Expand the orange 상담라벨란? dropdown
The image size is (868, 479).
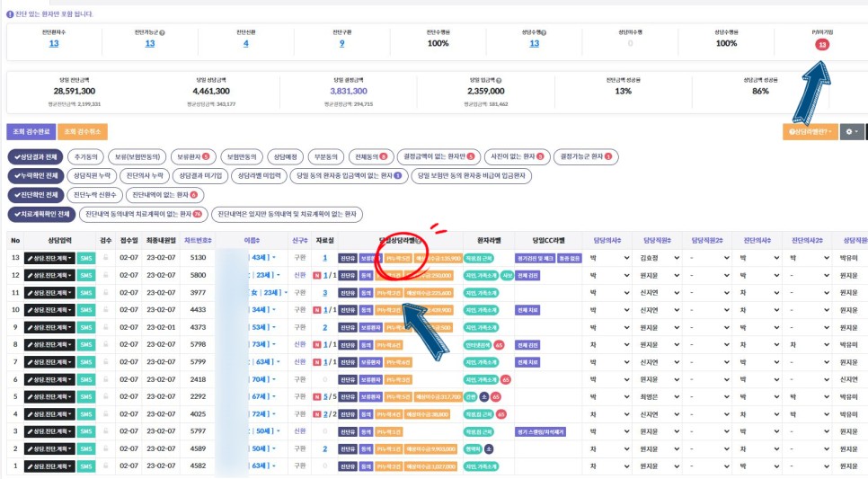coord(810,131)
